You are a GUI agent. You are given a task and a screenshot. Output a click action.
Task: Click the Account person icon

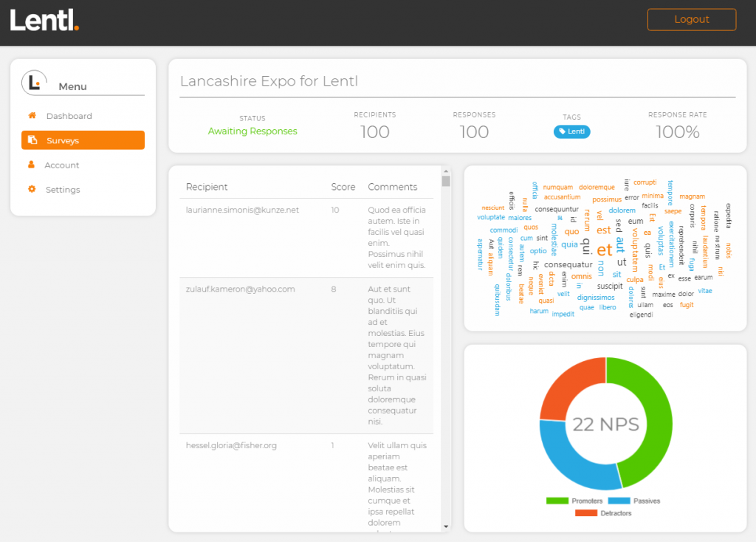pyautogui.click(x=32, y=165)
